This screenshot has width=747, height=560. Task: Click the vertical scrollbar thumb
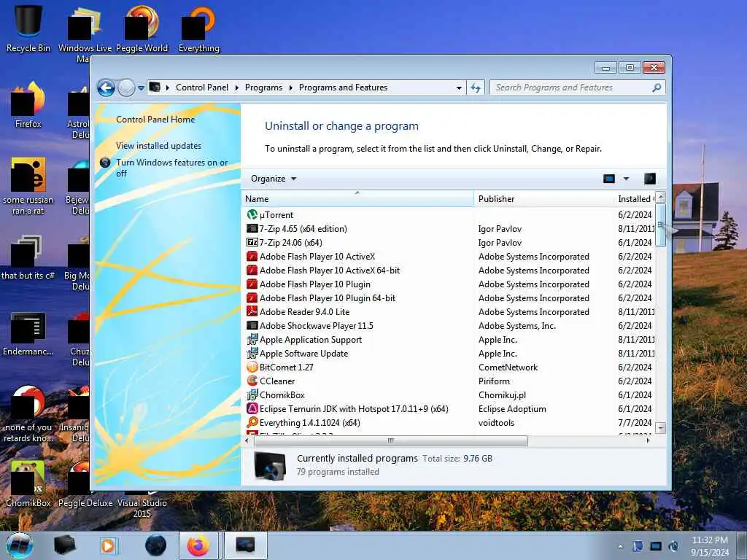coord(660,225)
